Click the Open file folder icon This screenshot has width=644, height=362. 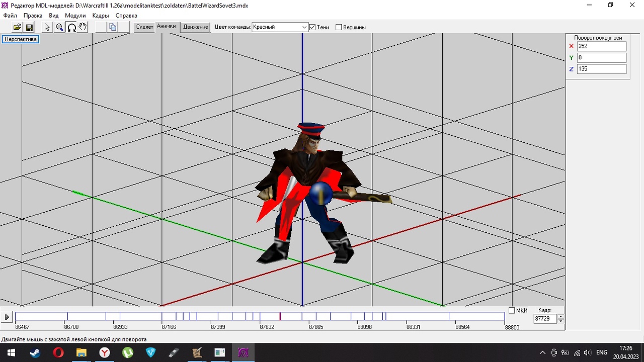(17, 27)
